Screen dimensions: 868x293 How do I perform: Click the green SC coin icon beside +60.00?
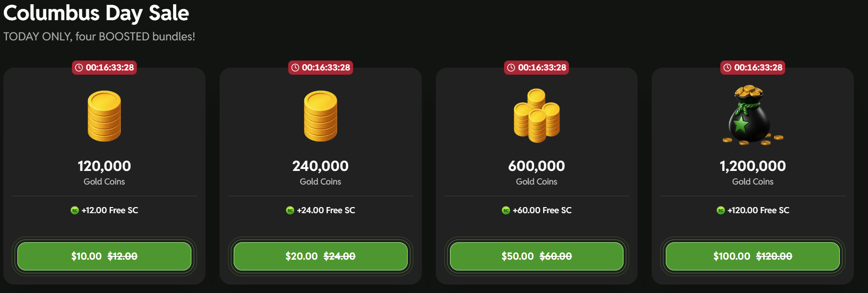pos(506,210)
